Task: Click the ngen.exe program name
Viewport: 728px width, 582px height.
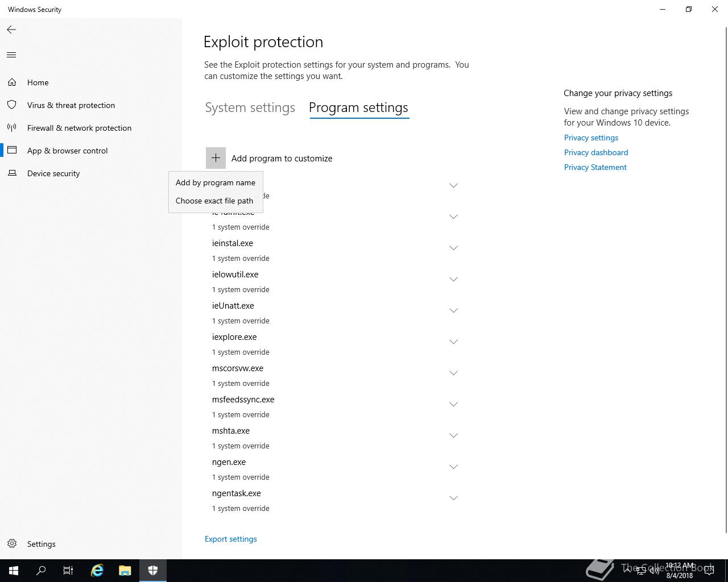Action: point(229,462)
